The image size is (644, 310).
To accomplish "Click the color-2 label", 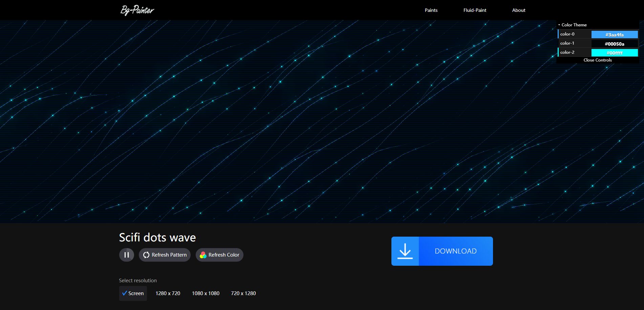I will [x=567, y=52].
